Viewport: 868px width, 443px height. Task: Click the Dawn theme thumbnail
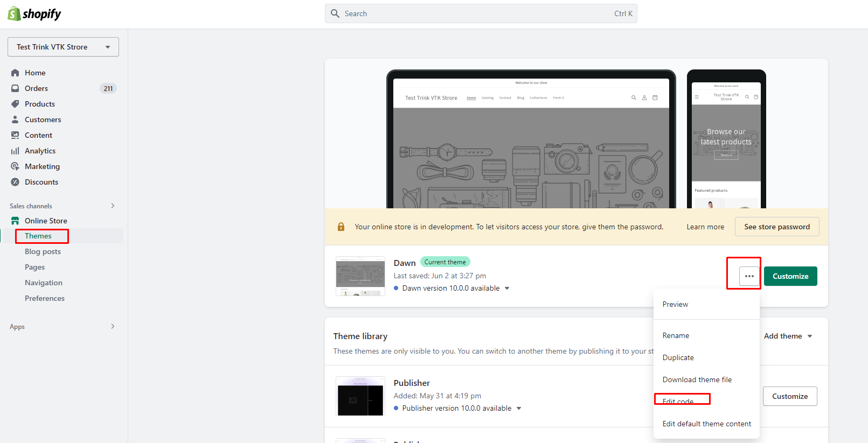(x=360, y=276)
